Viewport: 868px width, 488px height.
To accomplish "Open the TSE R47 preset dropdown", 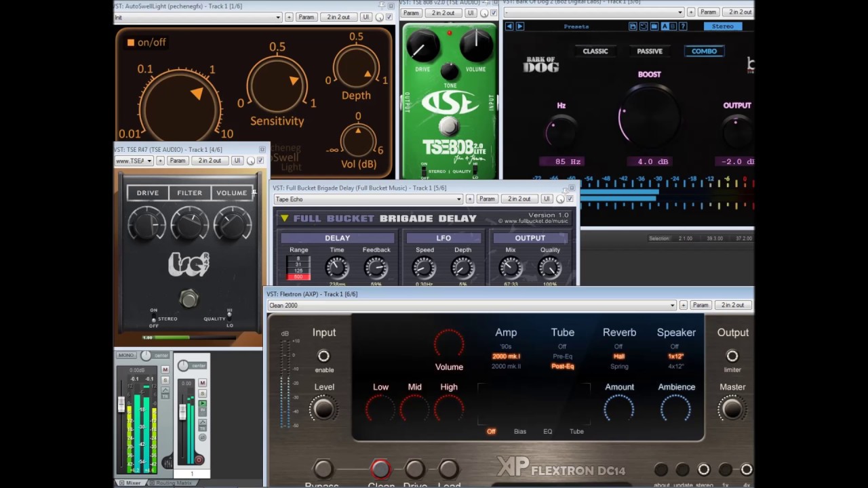I will point(134,161).
